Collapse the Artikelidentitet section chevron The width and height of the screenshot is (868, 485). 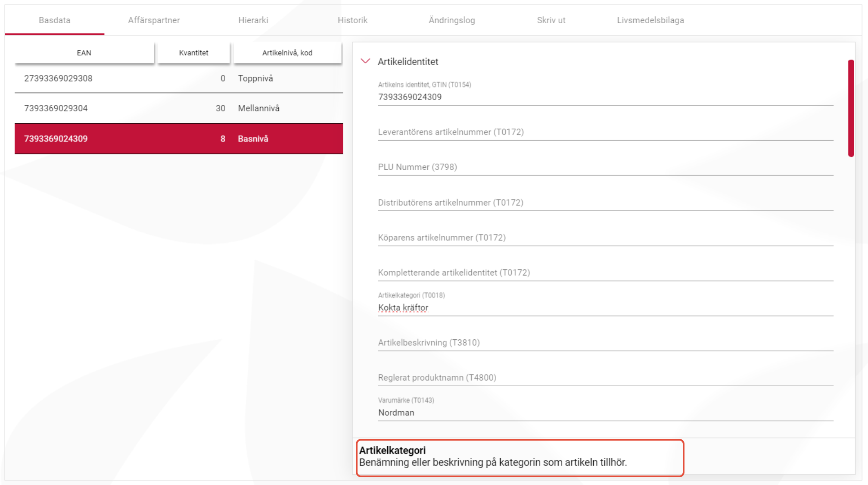coord(365,61)
